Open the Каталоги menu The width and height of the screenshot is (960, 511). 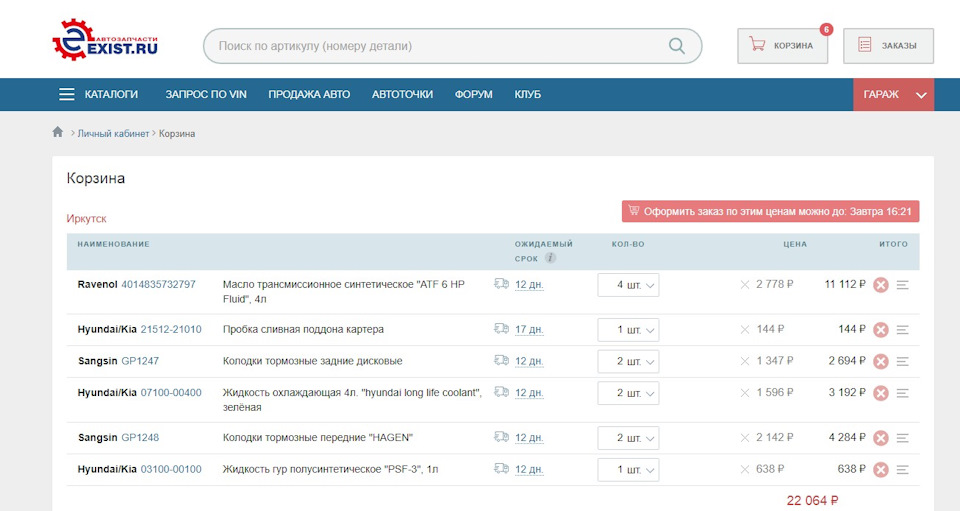tap(111, 94)
